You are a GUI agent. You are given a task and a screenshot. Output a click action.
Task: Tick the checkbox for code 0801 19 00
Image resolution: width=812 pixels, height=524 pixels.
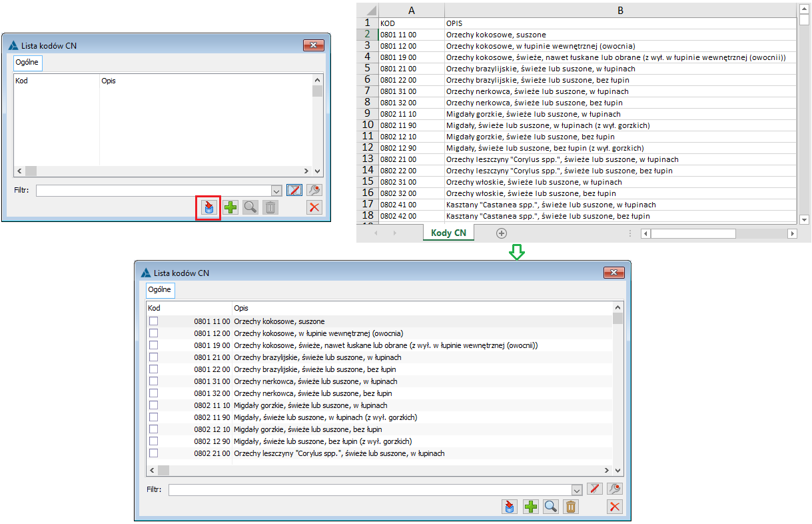154,345
